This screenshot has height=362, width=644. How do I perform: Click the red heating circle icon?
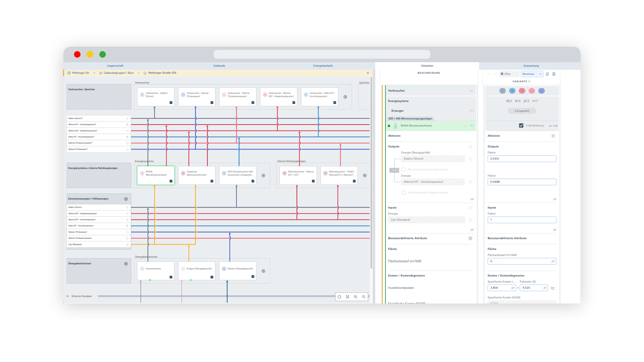[x=522, y=91]
